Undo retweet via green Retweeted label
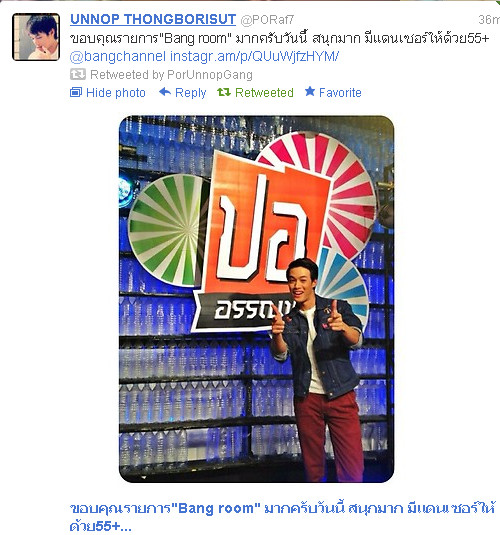 tap(264, 92)
